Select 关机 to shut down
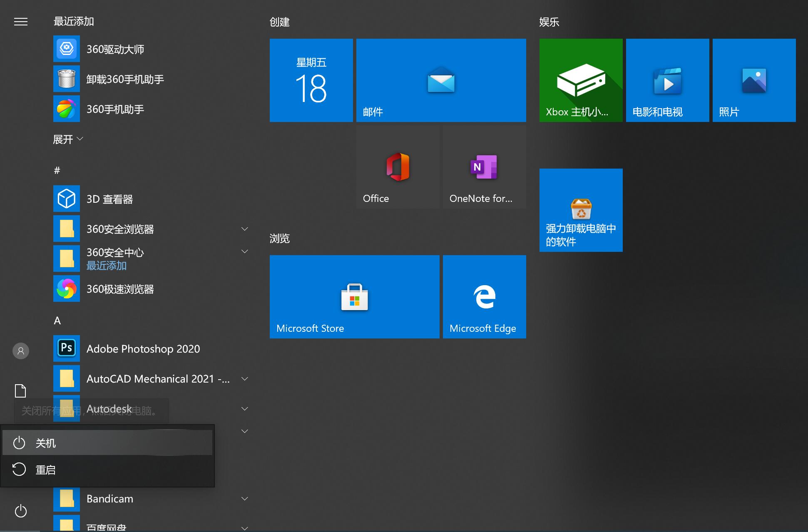Image resolution: width=808 pixels, height=532 pixels. tap(107, 443)
